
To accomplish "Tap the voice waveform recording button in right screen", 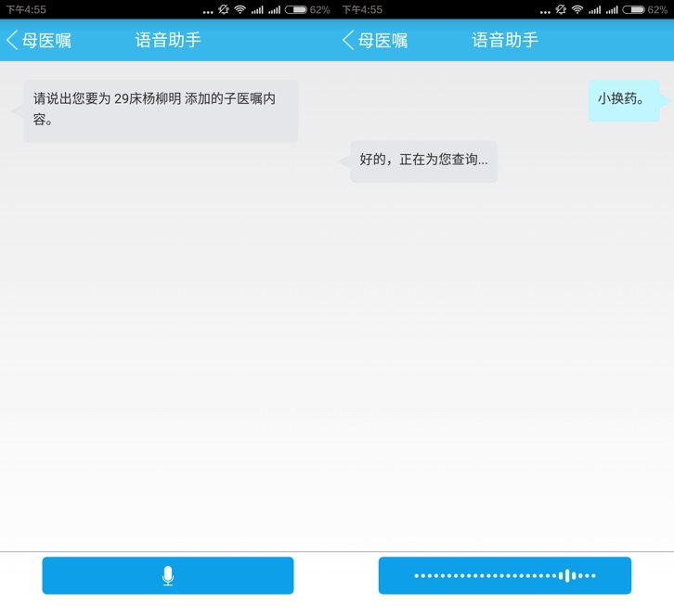I will tap(505, 575).
